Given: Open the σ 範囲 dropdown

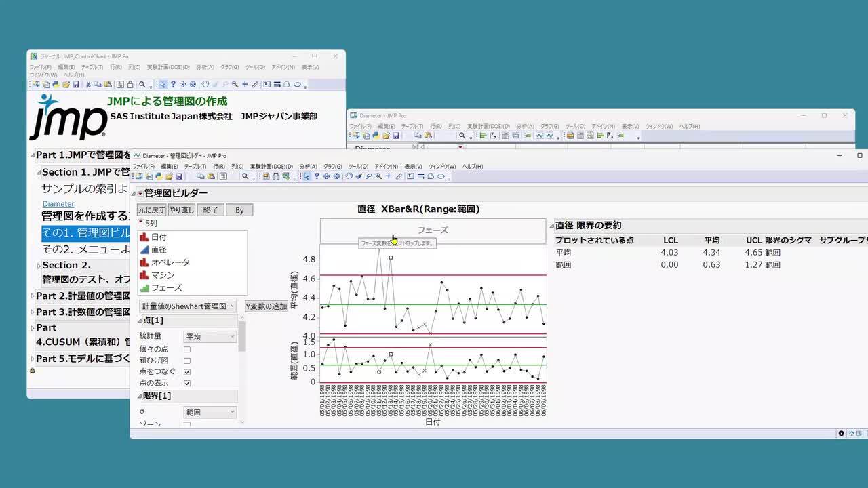Looking at the screenshot, I should 210,412.
